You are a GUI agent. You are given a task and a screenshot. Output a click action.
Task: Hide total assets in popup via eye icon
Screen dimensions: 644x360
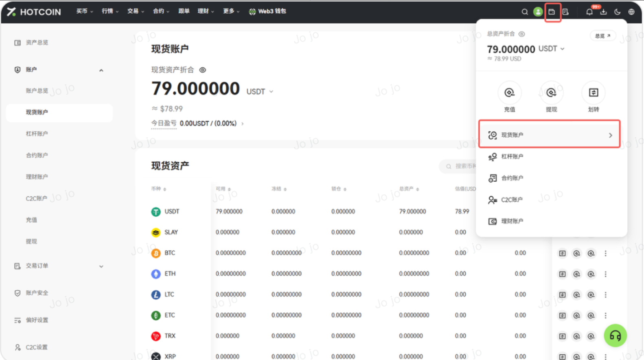[521, 34]
